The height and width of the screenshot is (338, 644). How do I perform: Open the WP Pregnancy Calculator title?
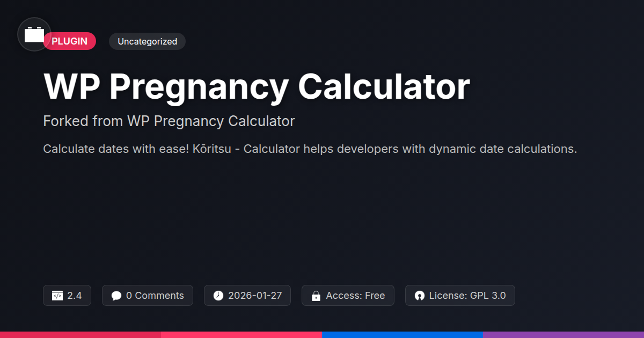(x=257, y=86)
